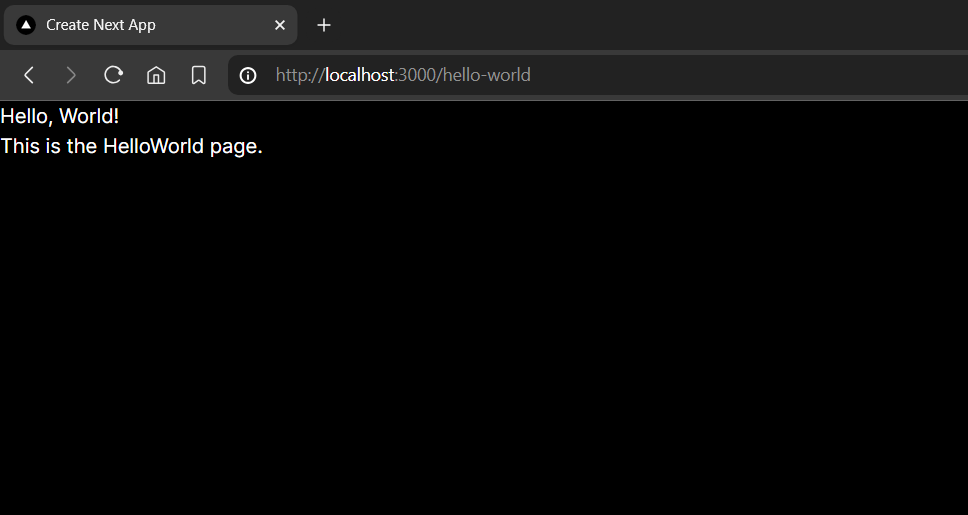The image size is (968, 515).
Task: Click the Hello, World! text
Action: pyautogui.click(x=60, y=117)
